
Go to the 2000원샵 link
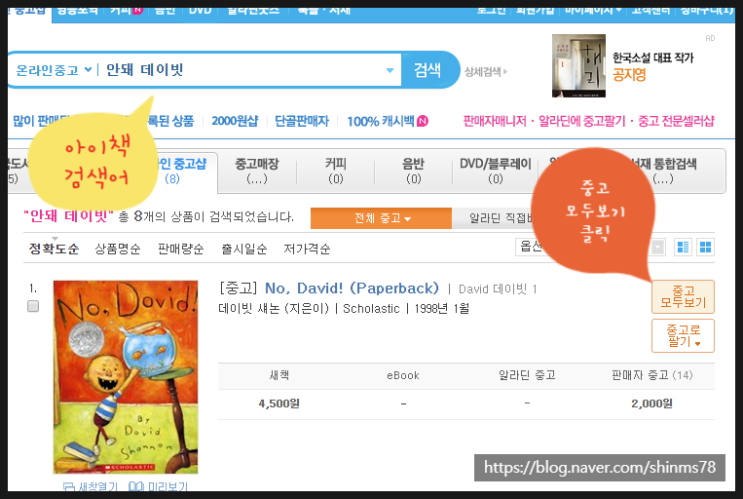(x=235, y=121)
